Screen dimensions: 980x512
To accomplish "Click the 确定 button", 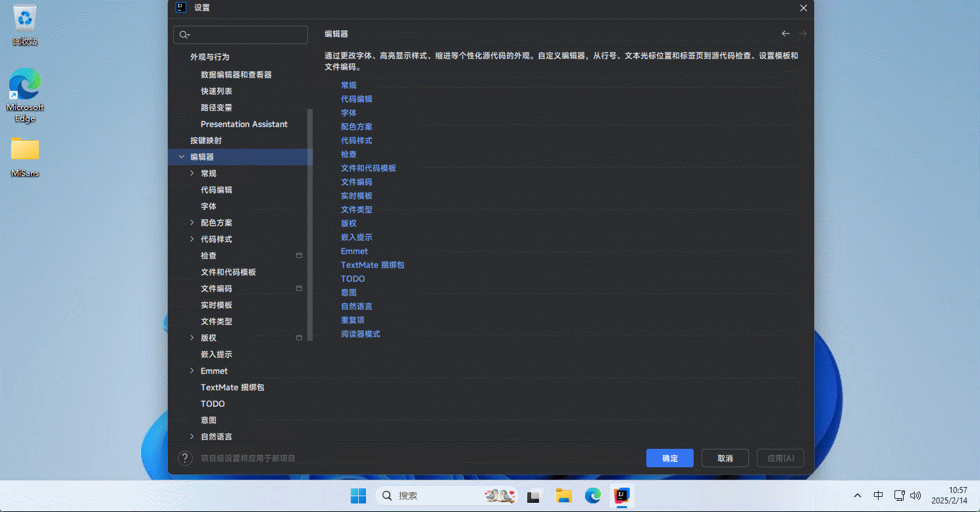I will [x=669, y=458].
